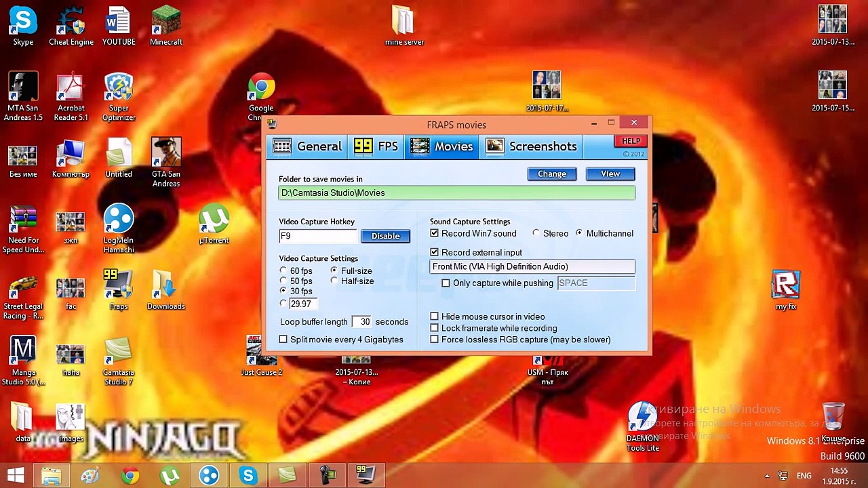Enable Hide mouse cursor in video
This screenshot has height=488, width=868.
[x=435, y=317]
